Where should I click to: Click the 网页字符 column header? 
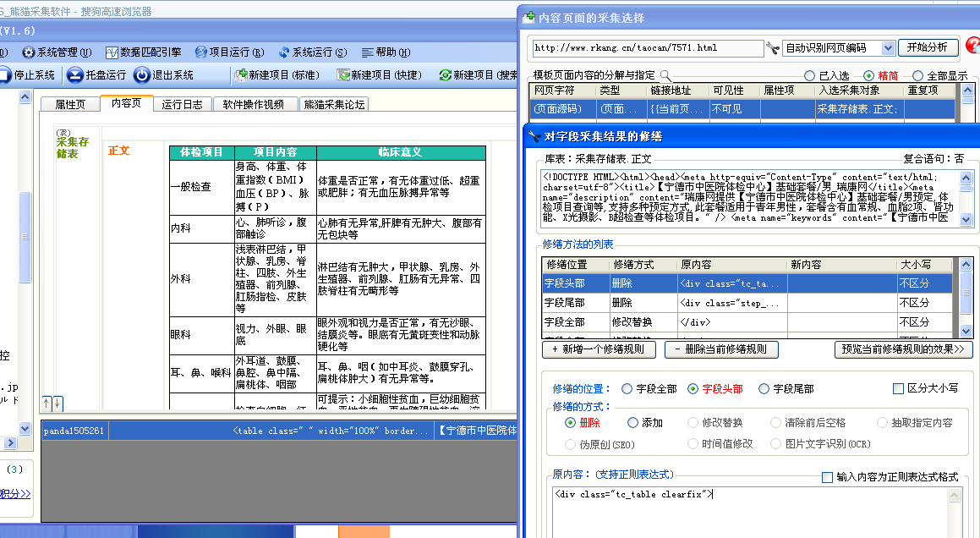562,90
